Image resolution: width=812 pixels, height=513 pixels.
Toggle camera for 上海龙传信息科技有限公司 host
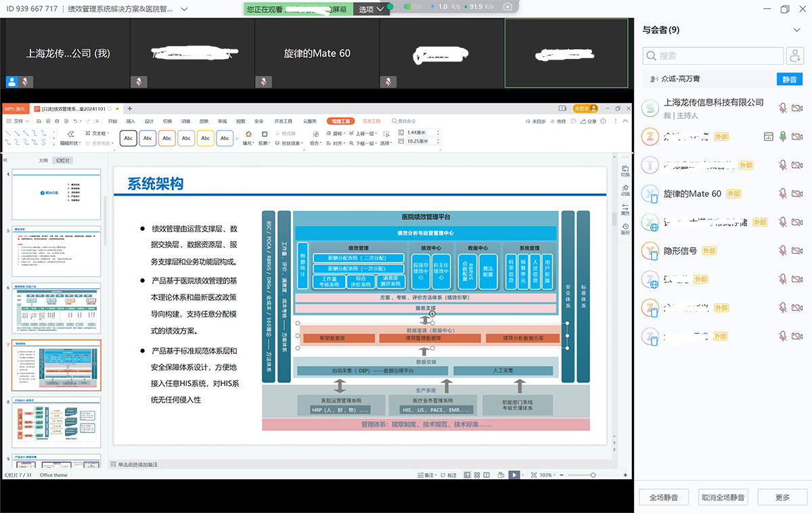tap(796, 108)
